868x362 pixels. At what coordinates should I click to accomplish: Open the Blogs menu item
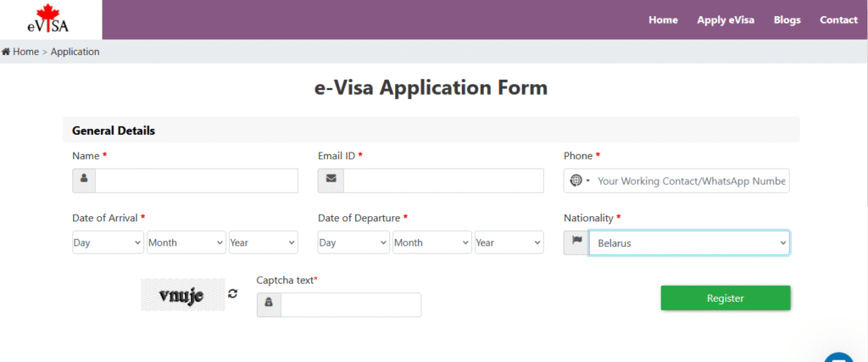[x=787, y=20]
